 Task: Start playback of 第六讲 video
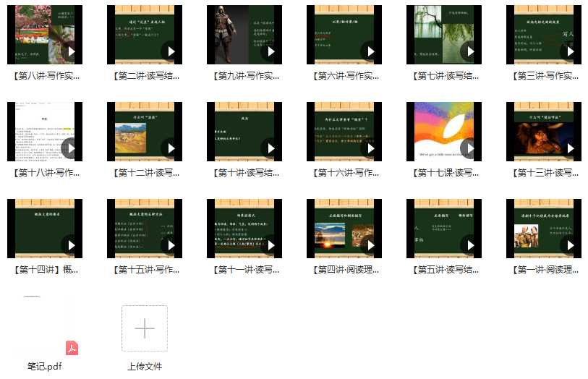(370, 51)
